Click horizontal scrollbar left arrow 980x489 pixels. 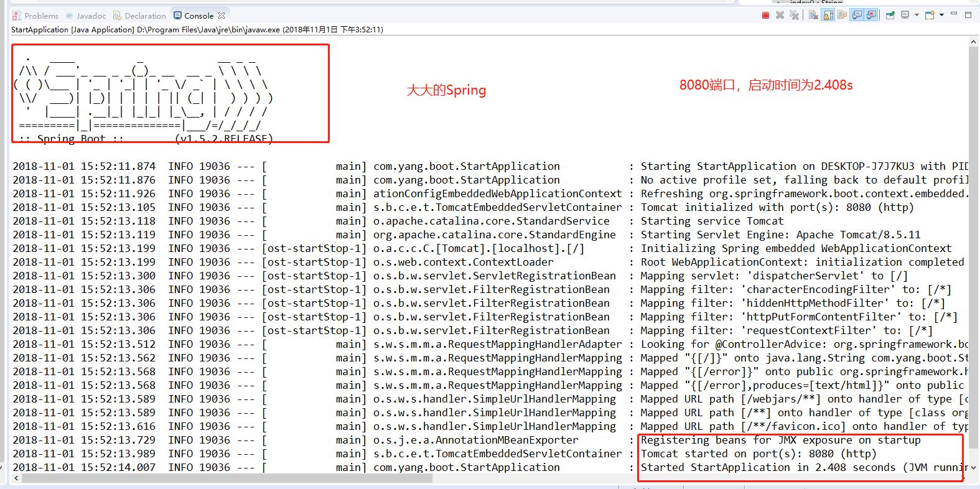pos(17,478)
